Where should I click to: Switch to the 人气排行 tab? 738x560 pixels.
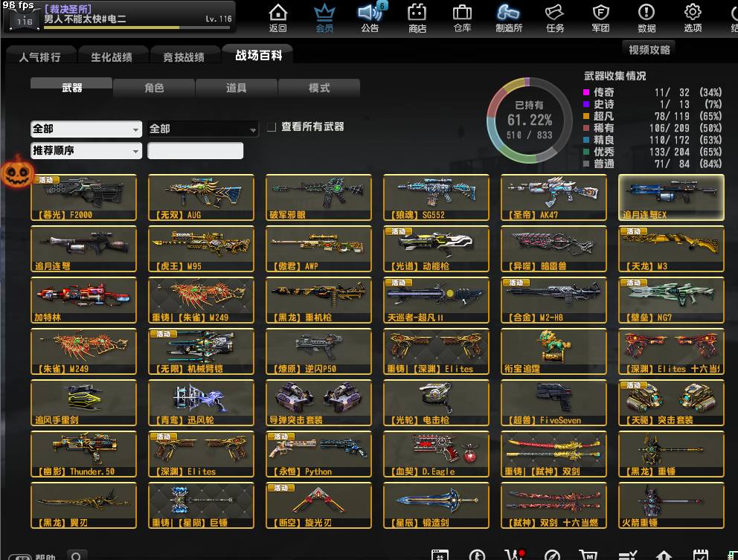coord(40,57)
